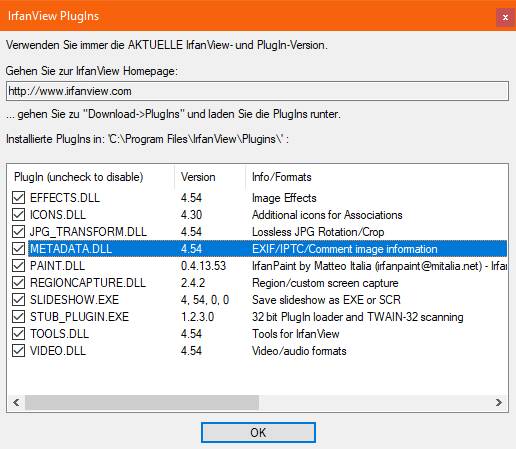Select the SLIDESHOW.EXE row name
The width and height of the screenshot is (516, 449).
point(74,300)
